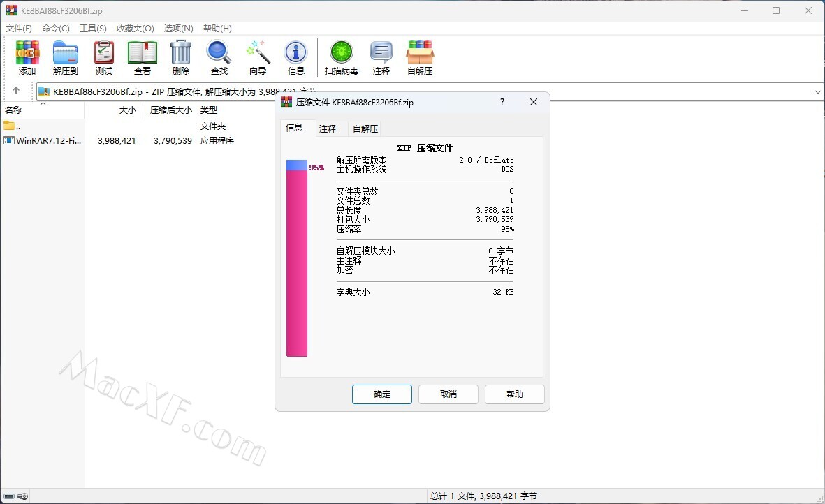Screen dimensions: 825x504
Task: Click the View (查看) book icon
Action: pos(142,52)
